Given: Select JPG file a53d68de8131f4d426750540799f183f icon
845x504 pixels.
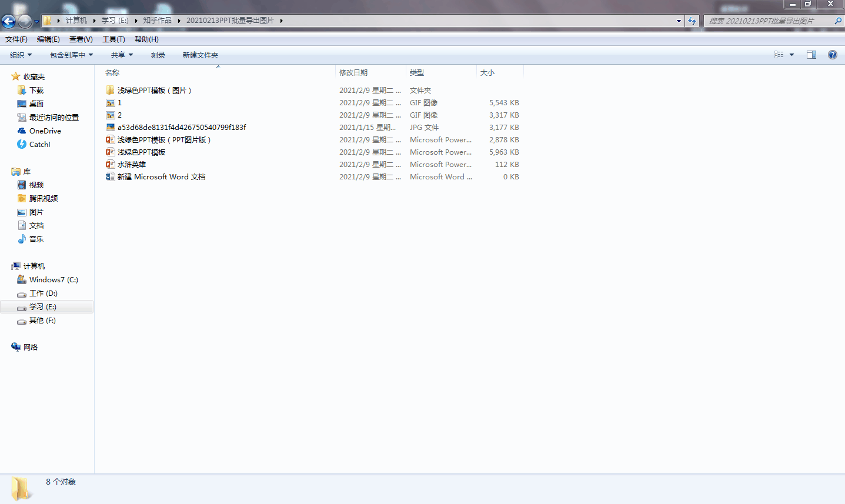Looking at the screenshot, I should tap(110, 128).
